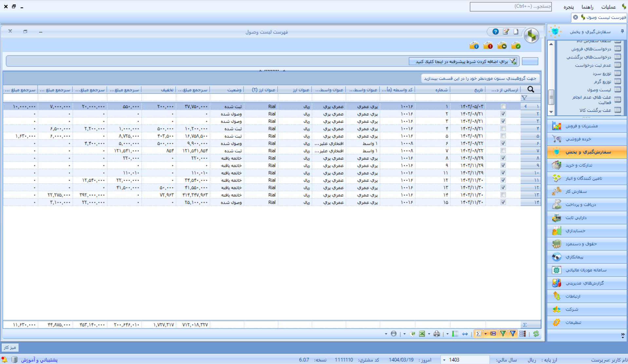The width and height of the screenshot is (628, 364).
Task: Click advanced filter condition button
Action: coord(463,61)
